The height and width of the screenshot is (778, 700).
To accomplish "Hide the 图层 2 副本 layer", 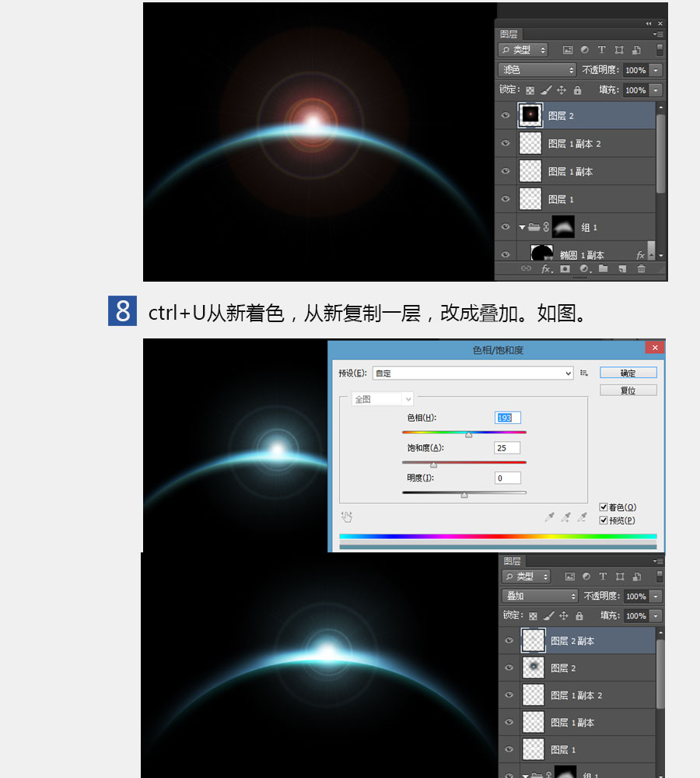I will point(509,640).
